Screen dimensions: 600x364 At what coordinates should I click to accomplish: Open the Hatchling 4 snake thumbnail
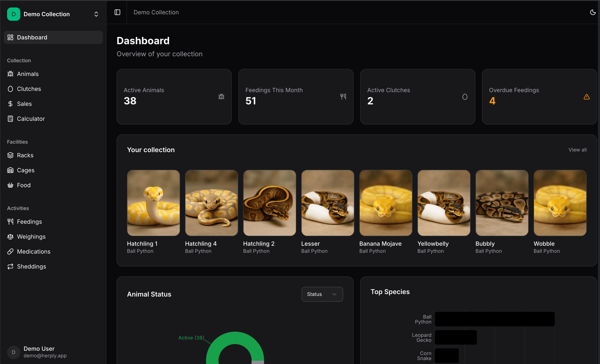211,203
